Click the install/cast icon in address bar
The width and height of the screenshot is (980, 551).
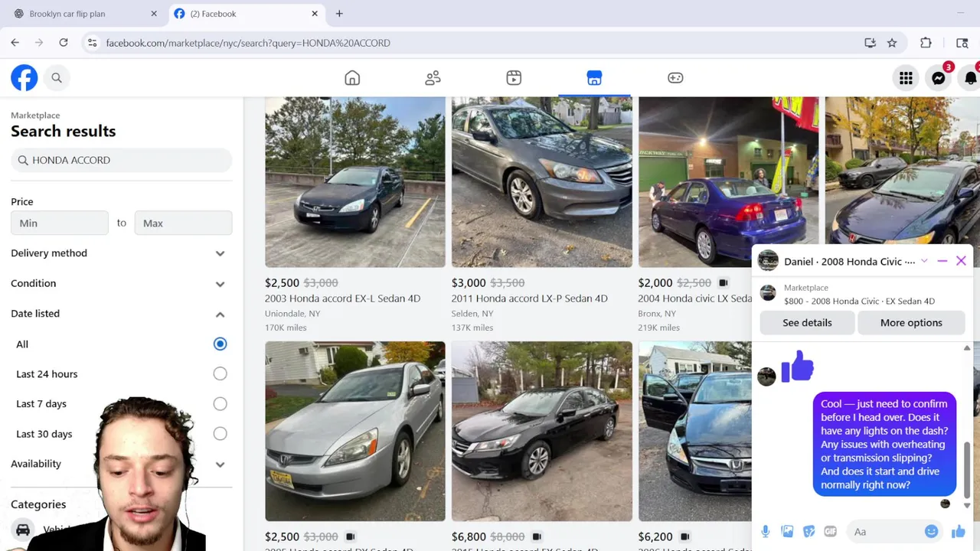(870, 43)
